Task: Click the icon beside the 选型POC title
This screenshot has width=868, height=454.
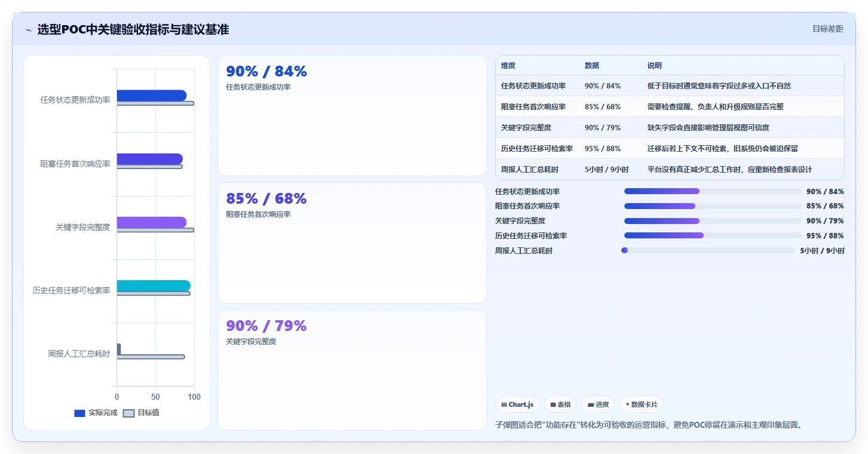Action: click(28, 30)
